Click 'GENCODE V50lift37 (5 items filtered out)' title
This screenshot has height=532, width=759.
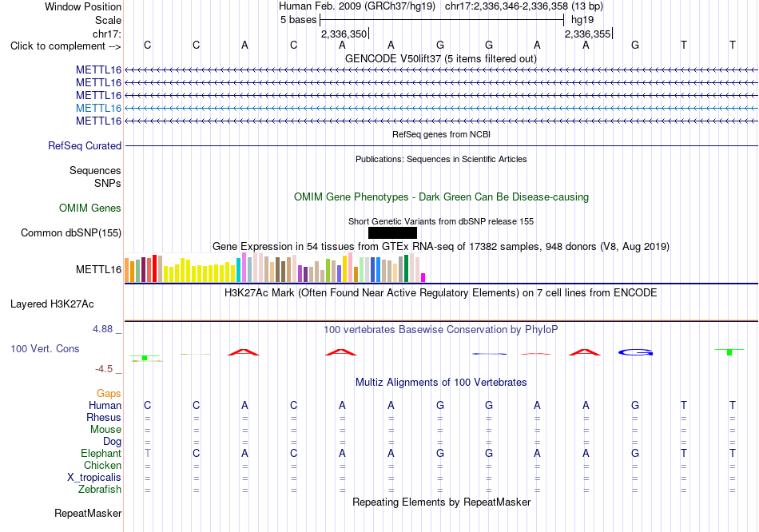click(440, 58)
